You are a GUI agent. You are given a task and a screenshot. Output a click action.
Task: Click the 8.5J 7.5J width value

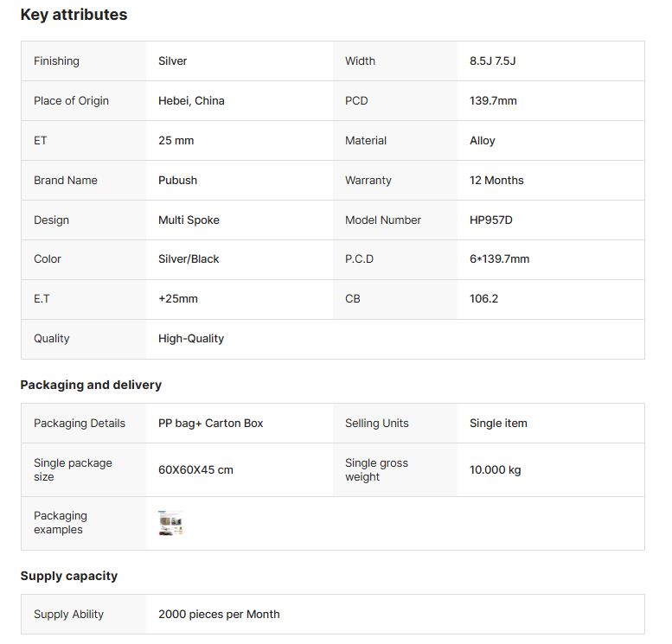point(492,61)
